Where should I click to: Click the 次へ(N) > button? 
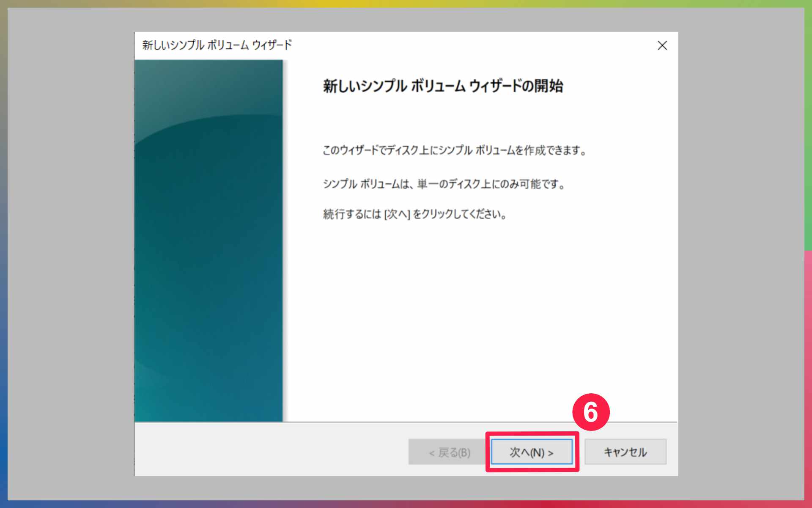[x=532, y=452]
